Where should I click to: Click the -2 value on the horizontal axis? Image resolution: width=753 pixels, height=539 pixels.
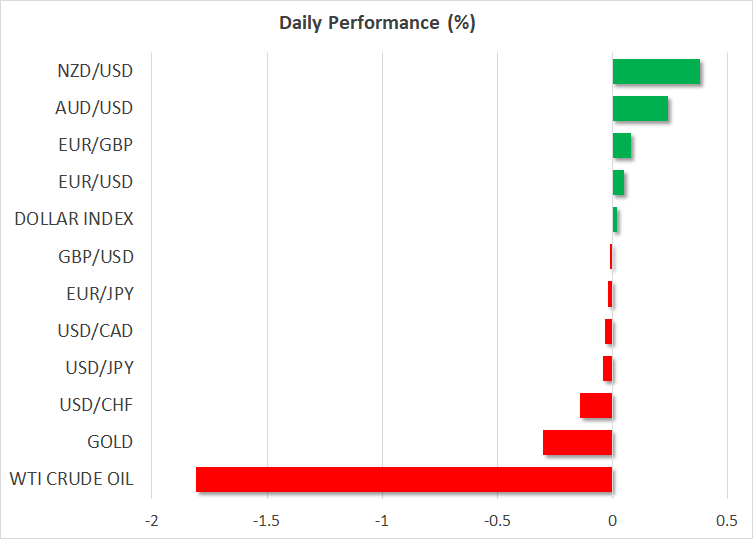[x=151, y=520]
